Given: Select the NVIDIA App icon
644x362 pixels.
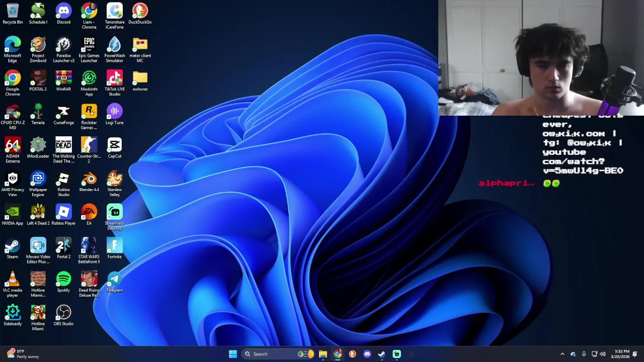Looking at the screenshot, I should tap(13, 215).
